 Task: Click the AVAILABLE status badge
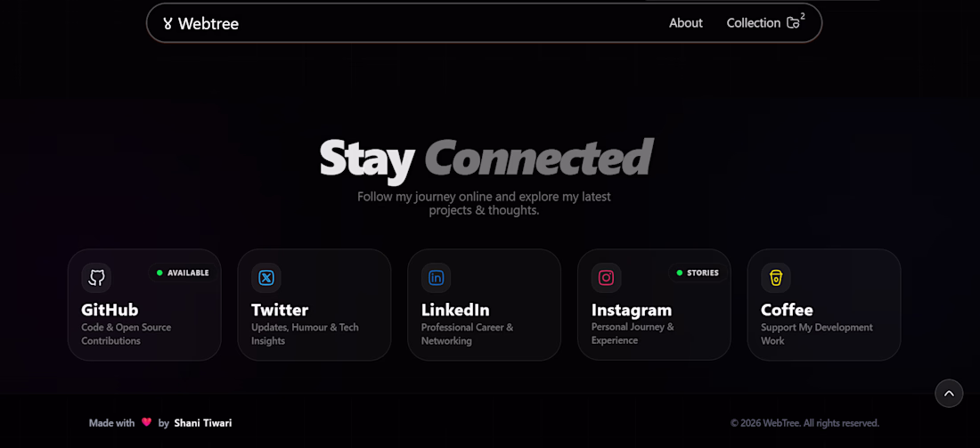coord(183,273)
